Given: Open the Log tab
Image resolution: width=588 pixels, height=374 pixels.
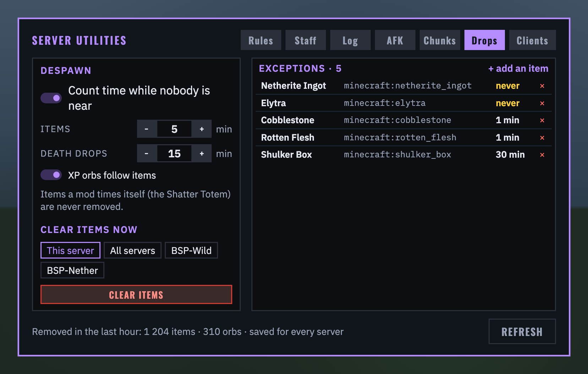Looking at the screenshot, I should (x=350, y=40).
